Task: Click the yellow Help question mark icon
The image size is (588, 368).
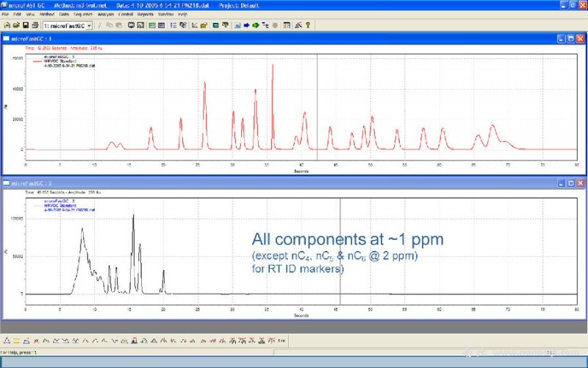Action: pyautogui.click(x=307, y=25)
